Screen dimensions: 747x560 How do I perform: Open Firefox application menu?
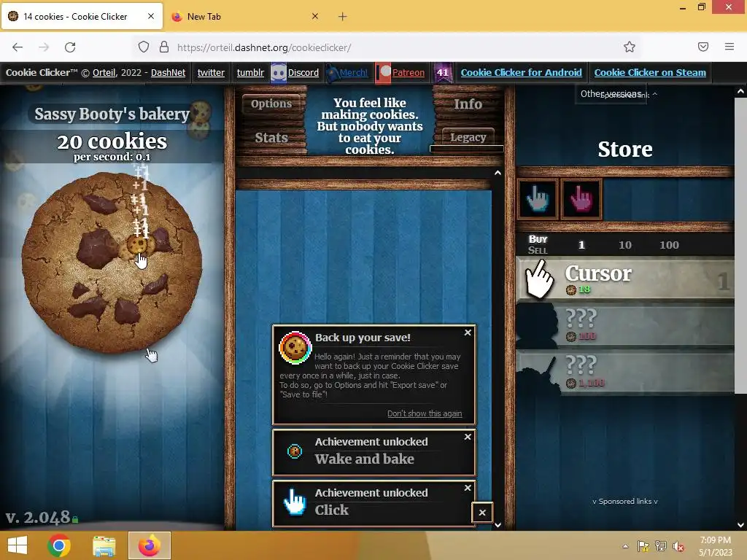(x=729, y=47)
